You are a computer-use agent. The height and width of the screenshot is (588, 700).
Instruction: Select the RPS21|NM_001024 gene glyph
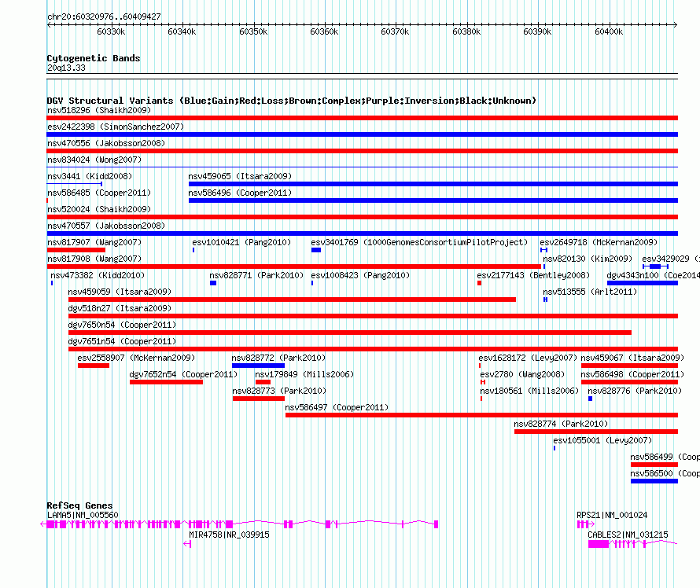586,524
